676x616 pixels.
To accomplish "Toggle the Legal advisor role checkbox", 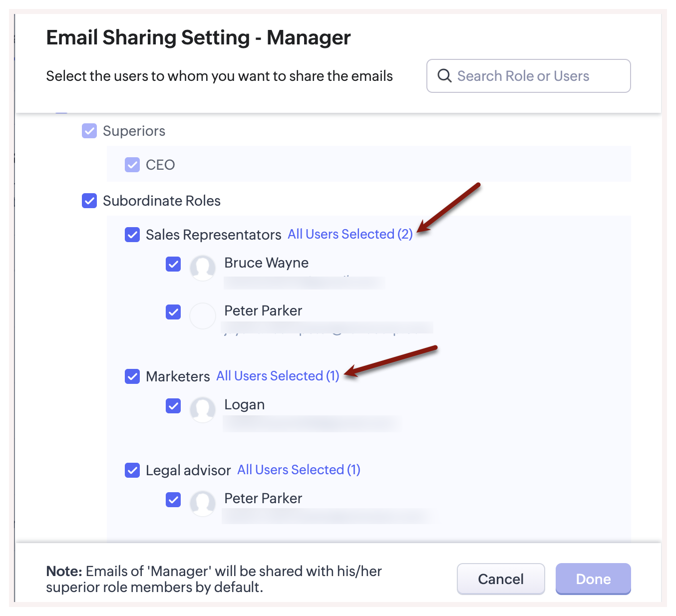I will [132, 470].
